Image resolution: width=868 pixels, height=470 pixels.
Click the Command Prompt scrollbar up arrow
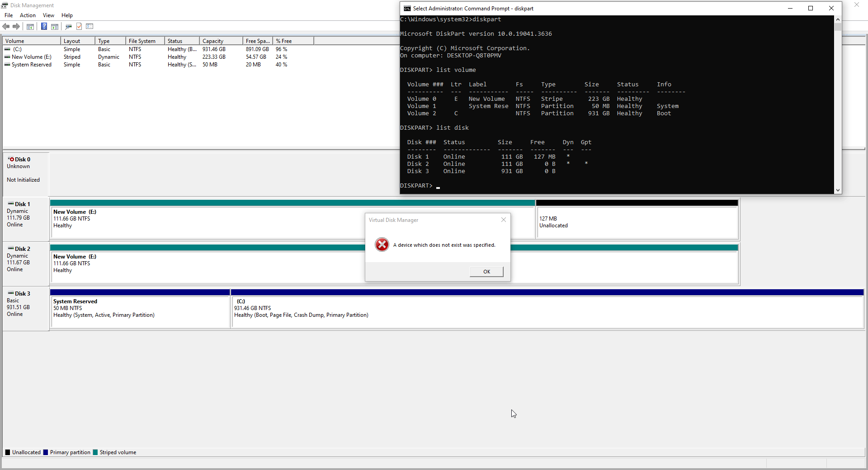838,19
